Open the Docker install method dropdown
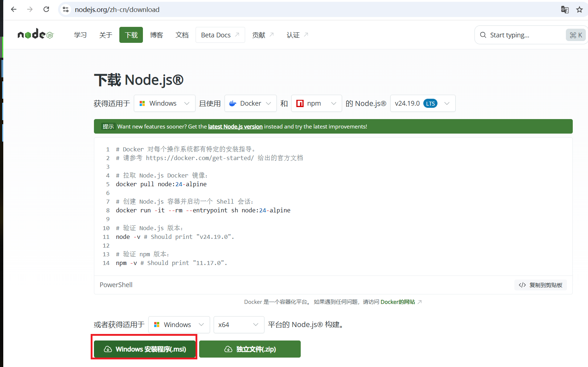This screenshot has width=588, height=367. (x=251, y=103)
